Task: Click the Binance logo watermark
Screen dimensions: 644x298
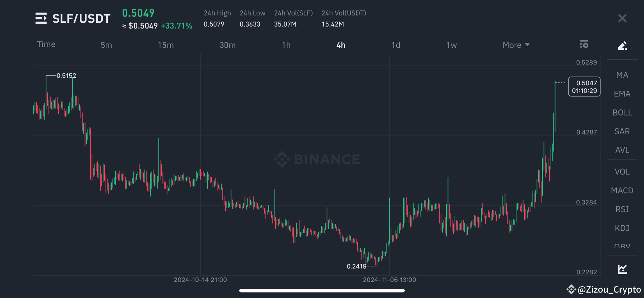Action: [317, 159]
